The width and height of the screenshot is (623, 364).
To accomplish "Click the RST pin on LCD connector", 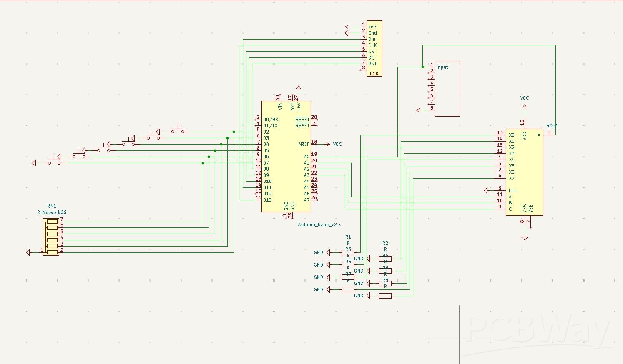I will click(372, 64).
